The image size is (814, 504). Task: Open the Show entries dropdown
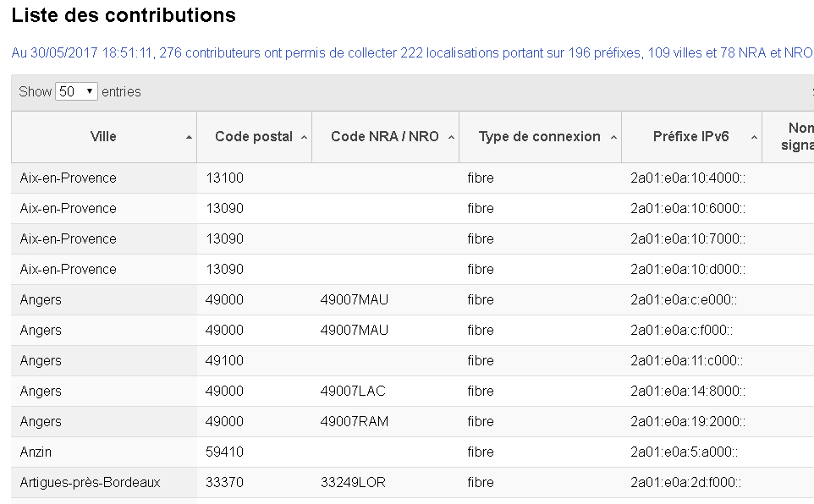(x=76, y=91)
